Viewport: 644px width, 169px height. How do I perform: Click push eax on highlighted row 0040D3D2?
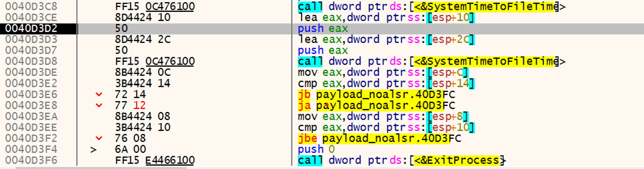tap(323, 28)
